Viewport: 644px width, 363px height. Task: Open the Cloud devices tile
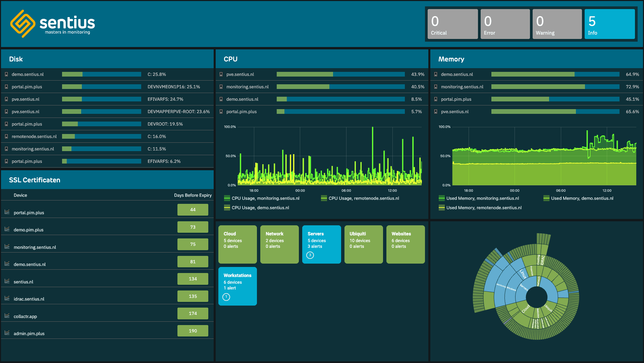click(x=237, y=244)
